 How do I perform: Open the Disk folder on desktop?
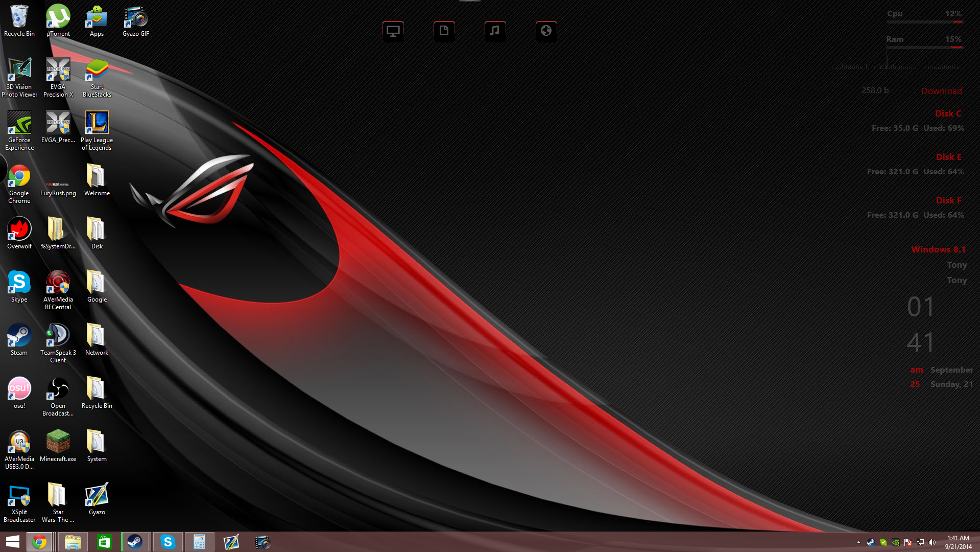coord(97,233)
